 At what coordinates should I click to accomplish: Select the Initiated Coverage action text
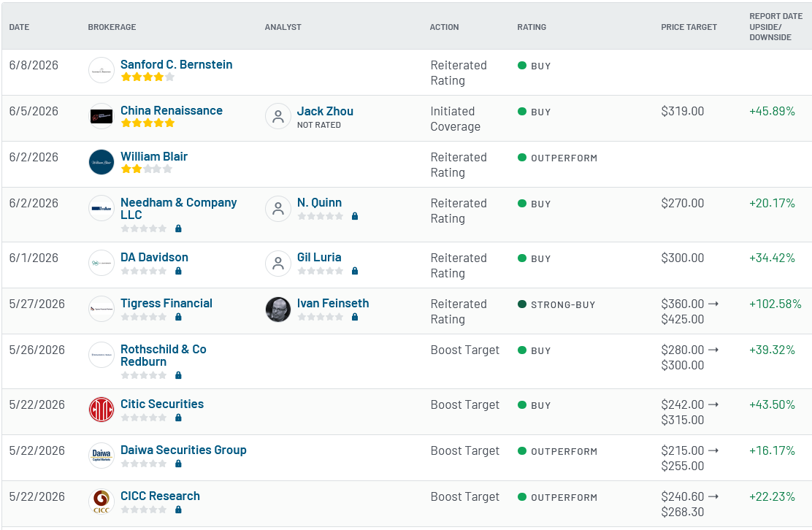[456, 119]
